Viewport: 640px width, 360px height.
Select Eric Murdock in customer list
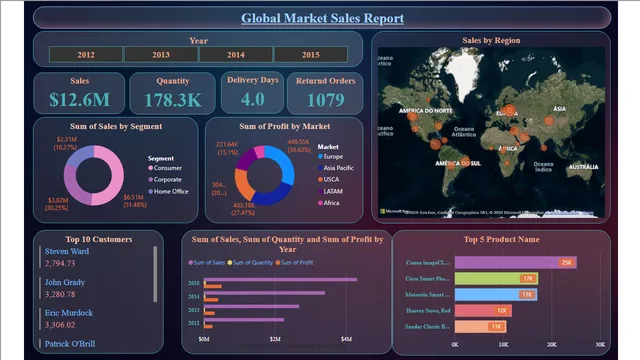[x=69, y=313]
